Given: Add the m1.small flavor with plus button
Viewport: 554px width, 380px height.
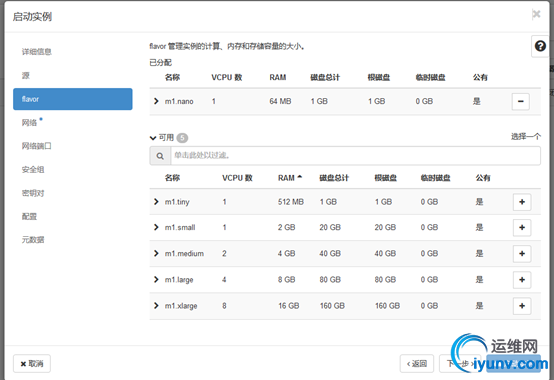Looking at the screenshot, I should point(522,227).
